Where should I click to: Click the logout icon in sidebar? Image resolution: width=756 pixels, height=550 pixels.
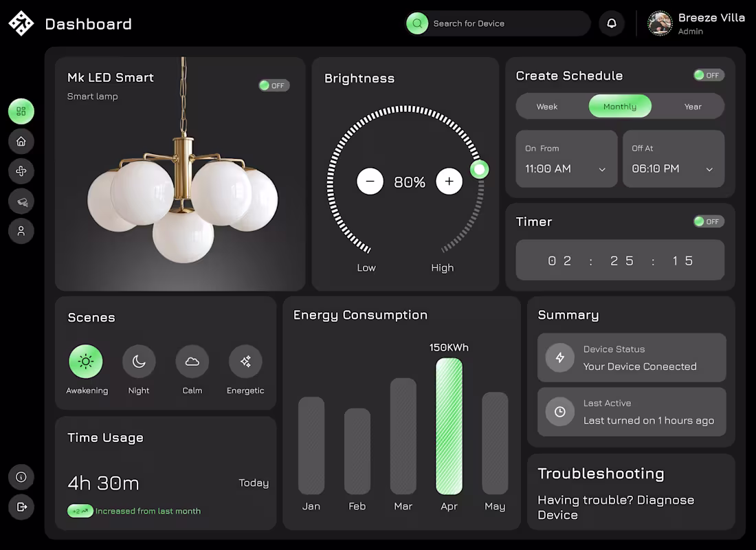pos(21,507)
